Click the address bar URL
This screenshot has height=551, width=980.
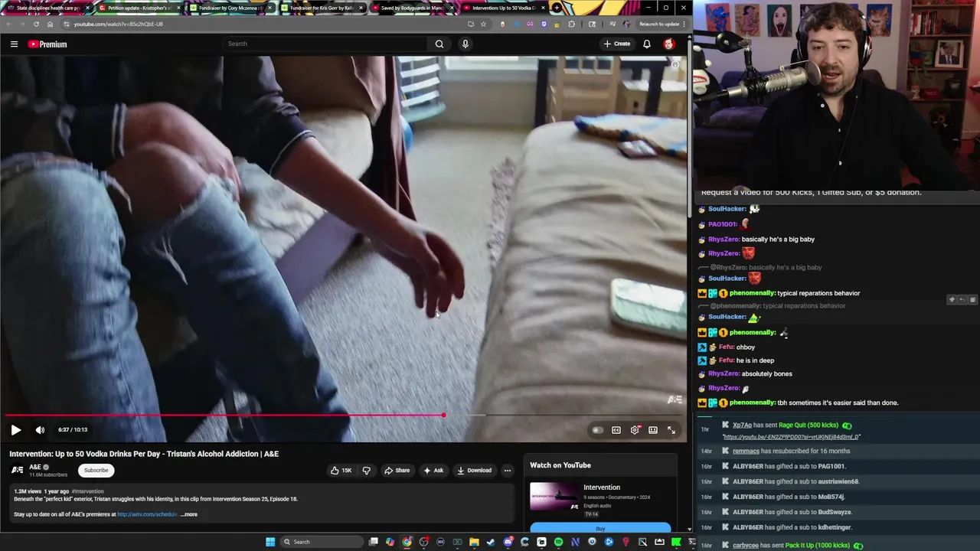tap(118, 24)
